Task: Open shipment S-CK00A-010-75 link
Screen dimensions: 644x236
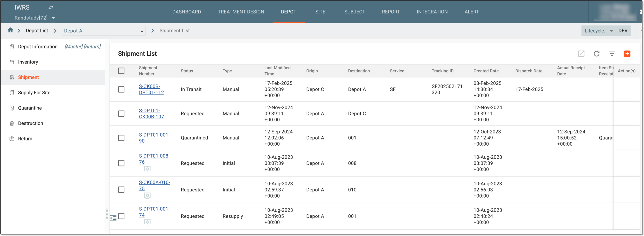Action: [155, 186]
